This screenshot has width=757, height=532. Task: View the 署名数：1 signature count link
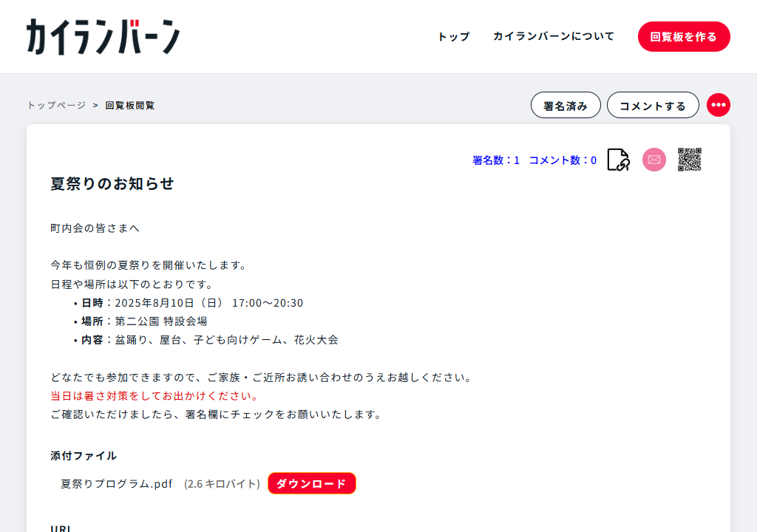coord(496,160)
